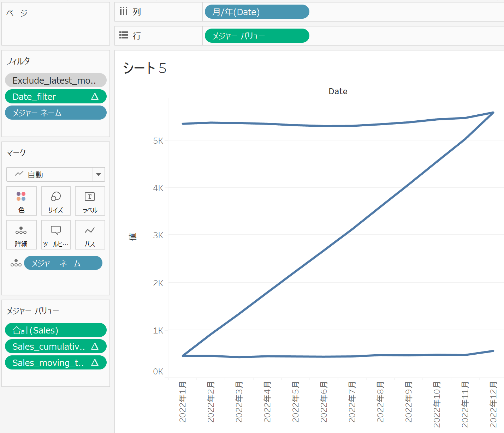The height and width of the screenshot is (433, 504).
Task: Click the Rows shelf (行) icon
Action: [x=123, y=35]
